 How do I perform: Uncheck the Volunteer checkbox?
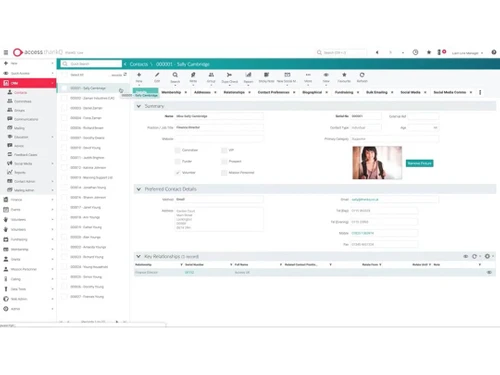[x=177, y=173]
